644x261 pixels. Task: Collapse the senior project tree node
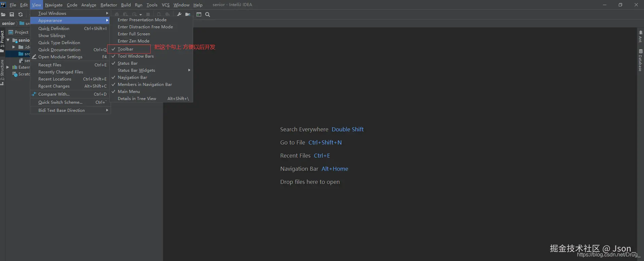[x=8, y=40]
